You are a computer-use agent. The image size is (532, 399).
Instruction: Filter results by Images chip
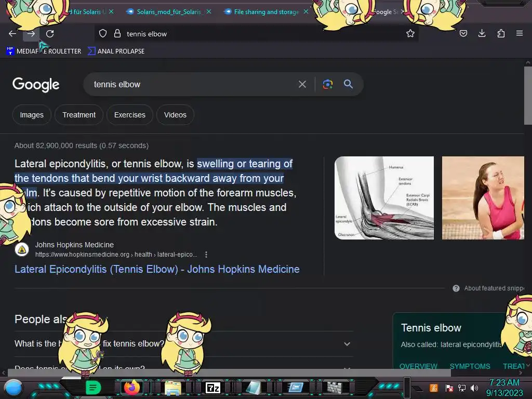point(32,115)
